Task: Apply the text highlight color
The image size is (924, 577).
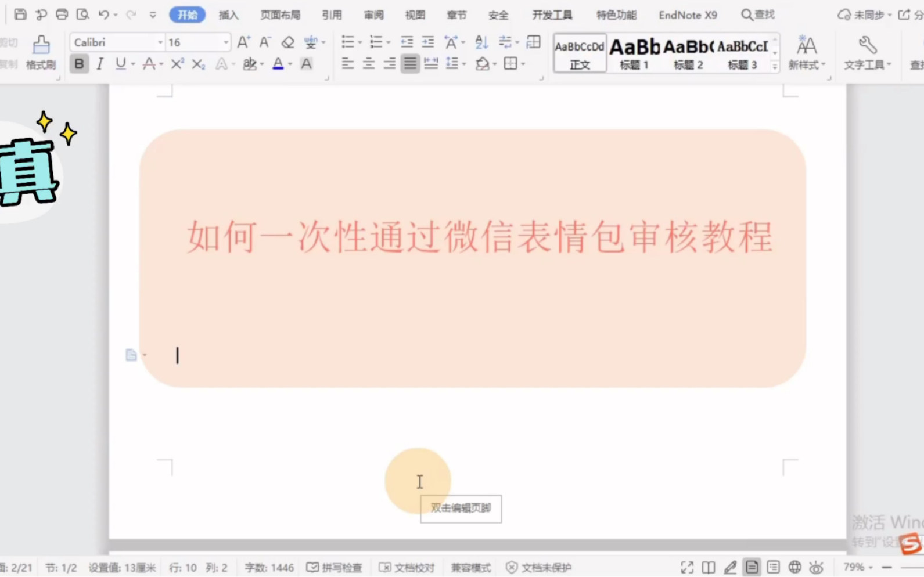Action: pyautogui.click(x=250, y=64)
